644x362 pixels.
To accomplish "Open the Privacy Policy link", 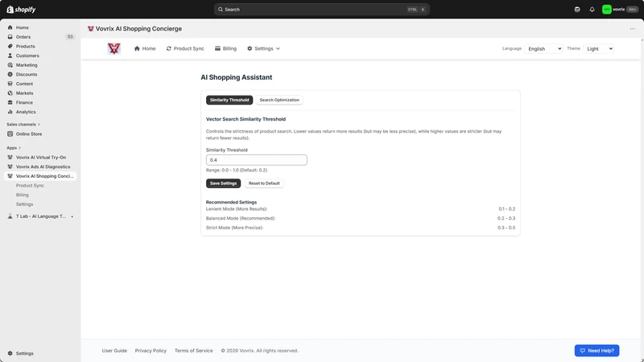I will 151,351.
